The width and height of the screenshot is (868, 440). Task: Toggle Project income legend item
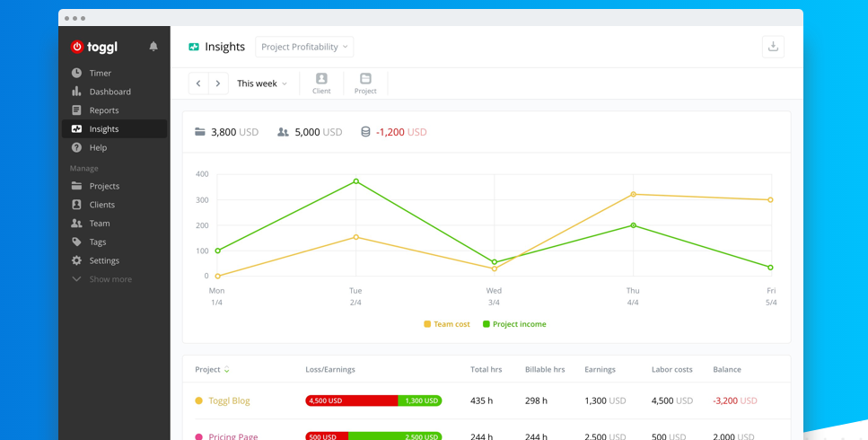pyautogui.click(x=514, y=324)
